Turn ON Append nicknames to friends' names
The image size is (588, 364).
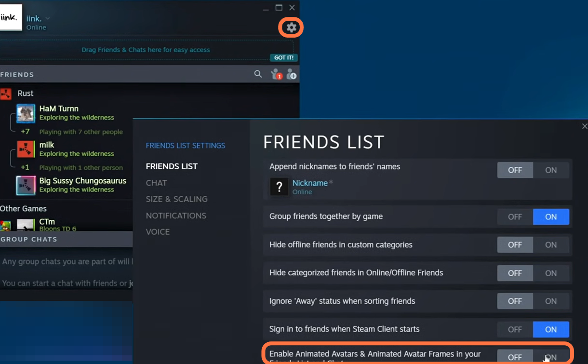[x=551, y=170]
